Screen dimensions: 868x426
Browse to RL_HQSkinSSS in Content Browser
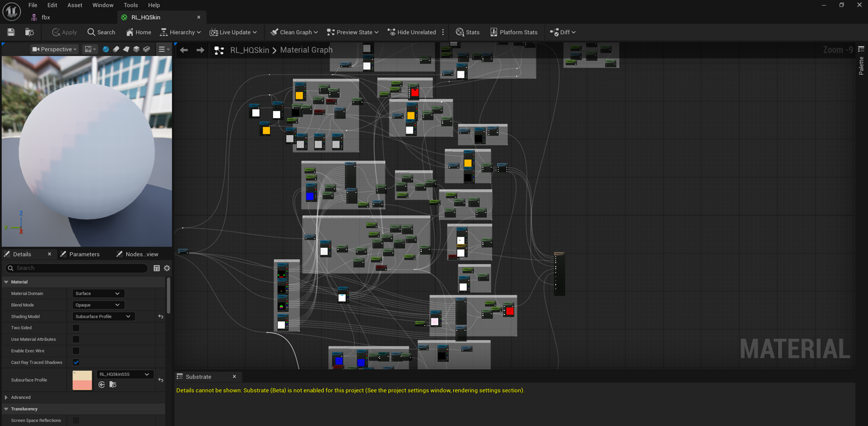(x=113, y=385)
